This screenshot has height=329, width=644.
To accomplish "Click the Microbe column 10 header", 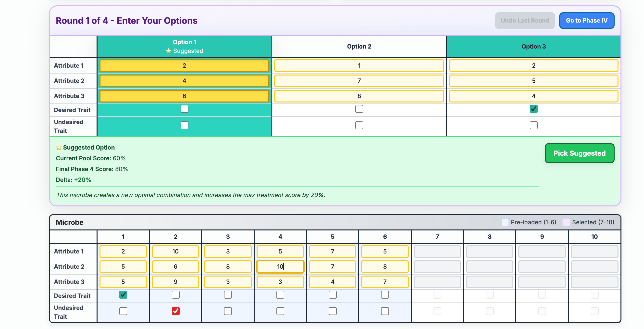I will (594, 237).
